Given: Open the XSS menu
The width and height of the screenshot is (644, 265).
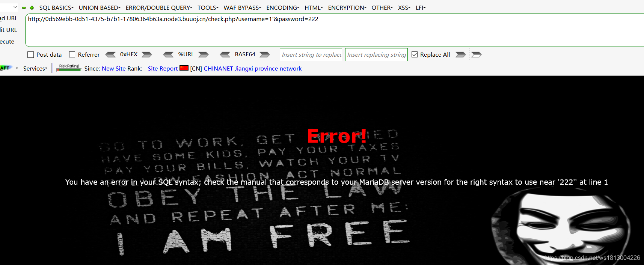Looking at the screenshot, I should pos(404,8).
